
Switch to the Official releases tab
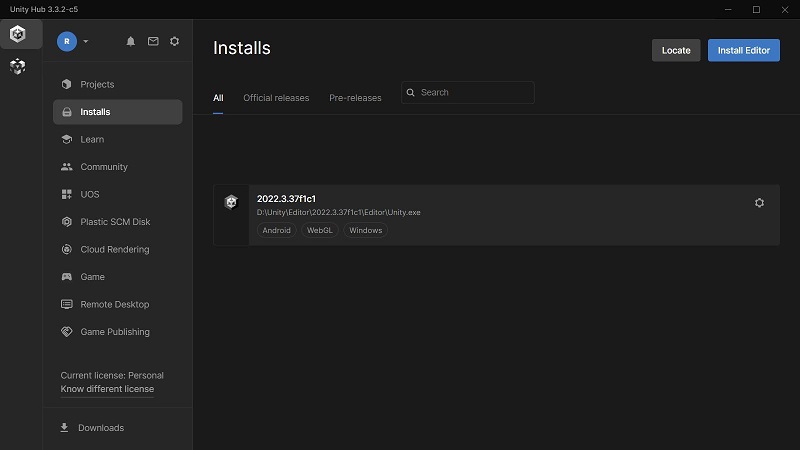[276, 98]
